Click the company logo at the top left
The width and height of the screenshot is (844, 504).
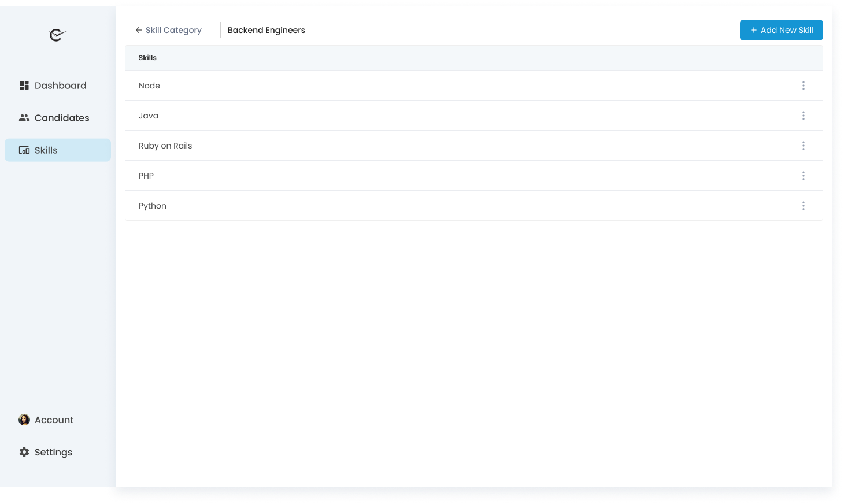tap(56, 35)
